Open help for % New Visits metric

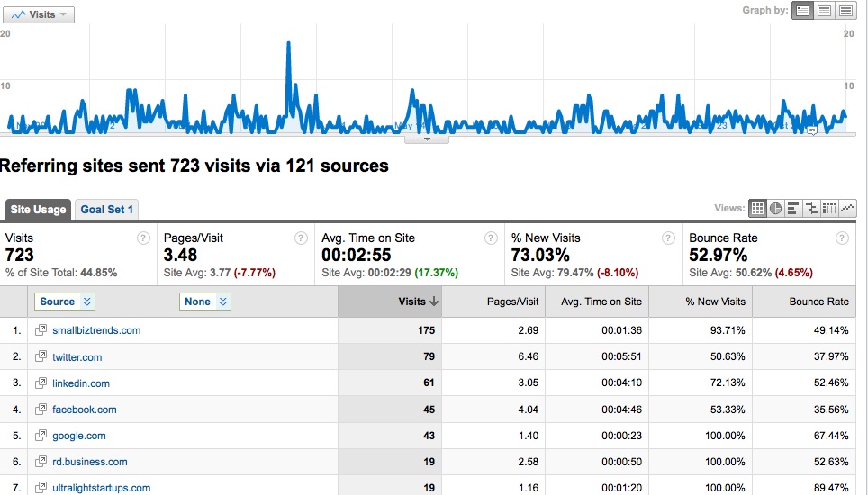pyautogui.click(x=668, y=238)
